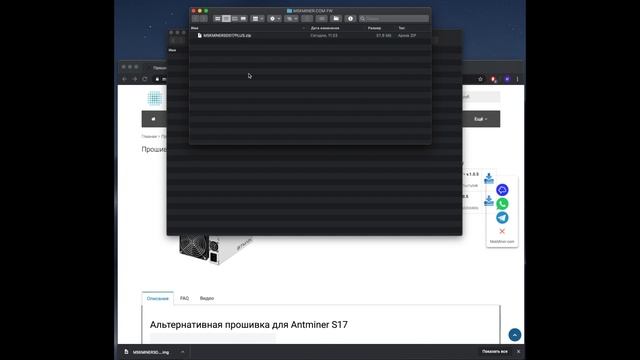Open the browser profile avatar
640x360 pixels.
[x=507, y=79]
